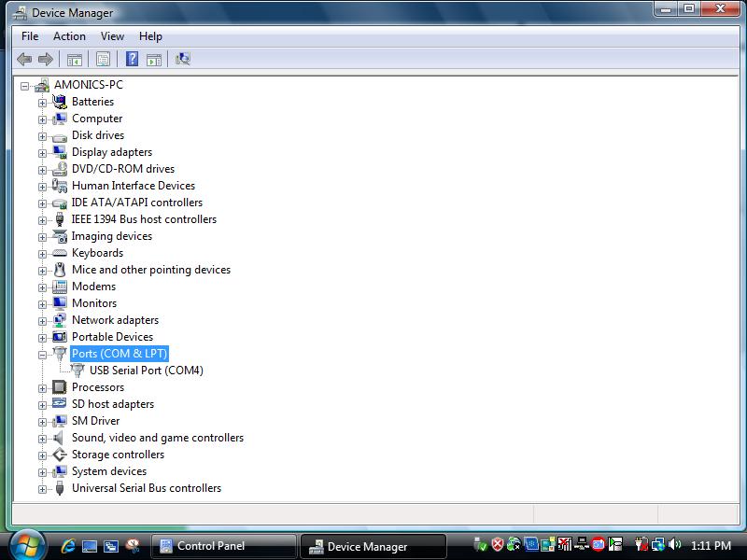This screenshot has width=747, height=560.
Task: Click the volume speaker tray icon
Action: [673, 545]
